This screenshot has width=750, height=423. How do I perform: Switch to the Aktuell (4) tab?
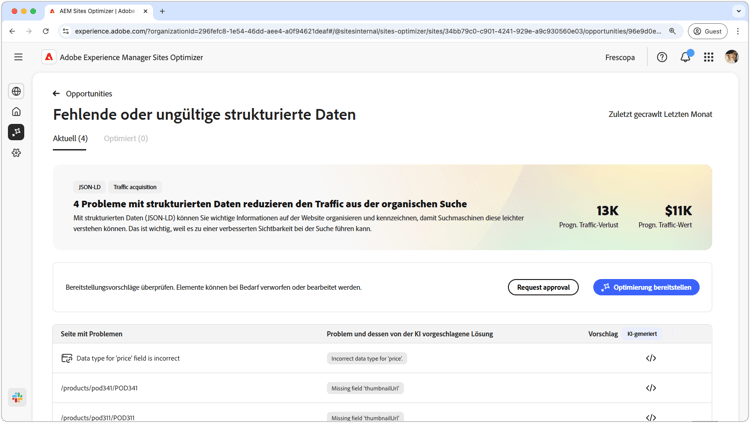pos(70,138)
